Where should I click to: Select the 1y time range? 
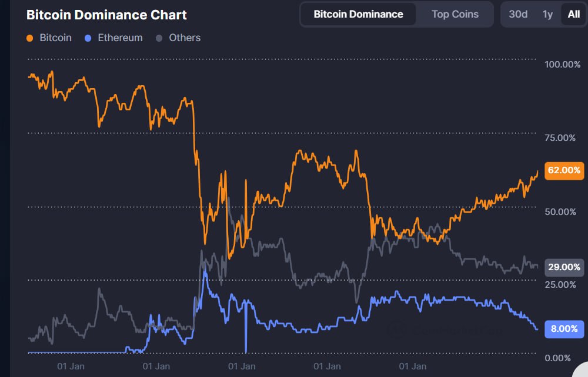pyautogui.click(x=547, y=14)
